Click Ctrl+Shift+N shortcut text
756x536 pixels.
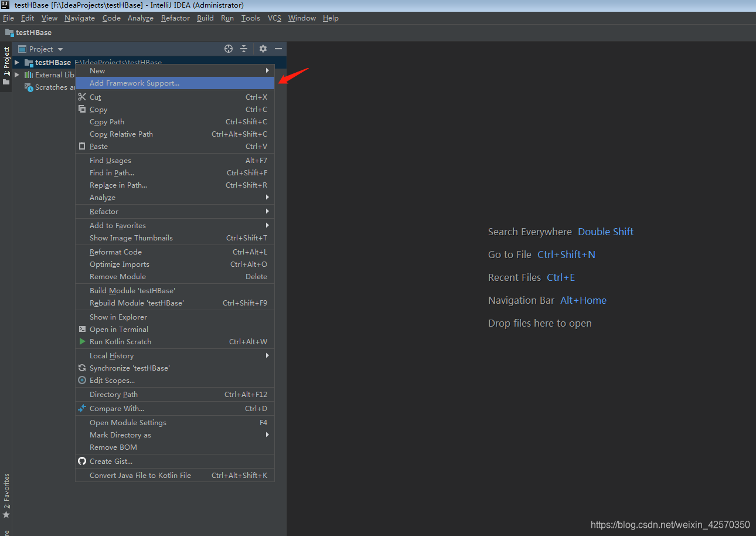pos(566,255)
